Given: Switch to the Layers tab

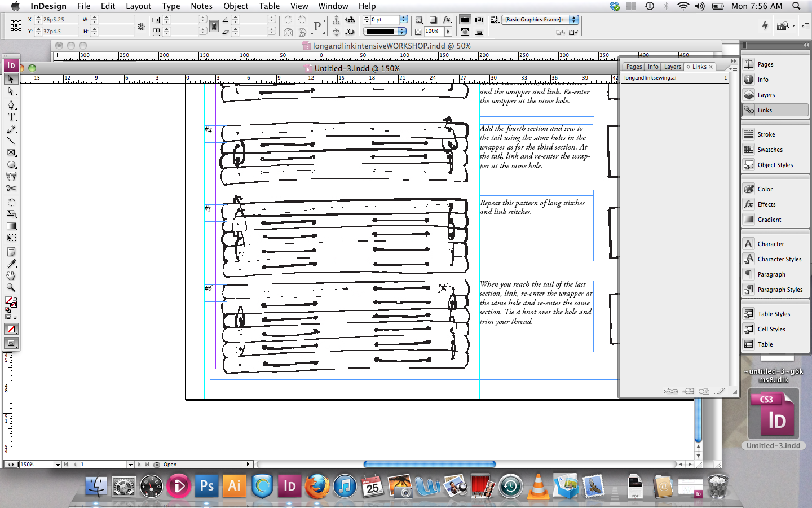Looking at the screenshot, I should (x=672, y=67).
